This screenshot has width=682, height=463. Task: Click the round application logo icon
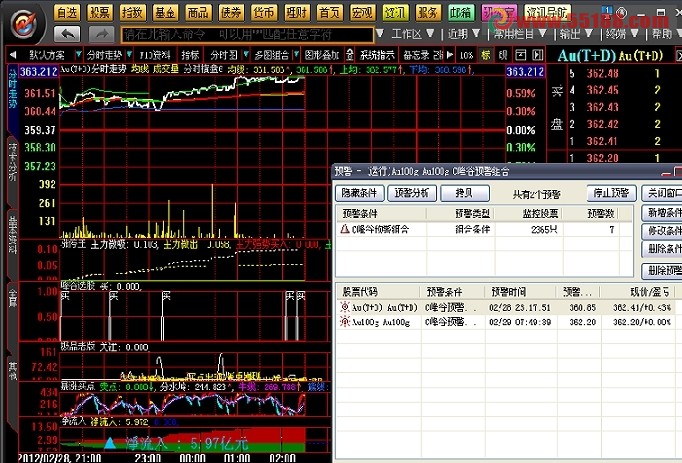click(x=23, y=24)
